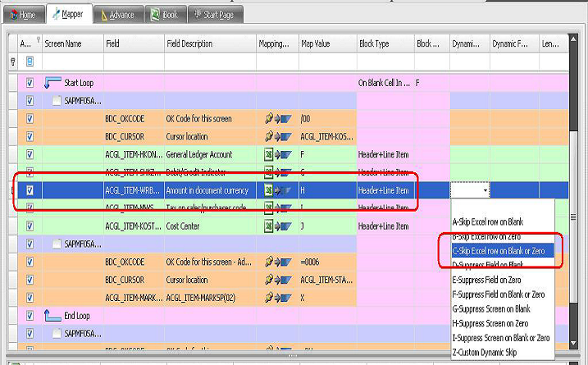Click mapping icon for BDC_OKCODE /00 row
588x365 pixels.
click(277, 119)
